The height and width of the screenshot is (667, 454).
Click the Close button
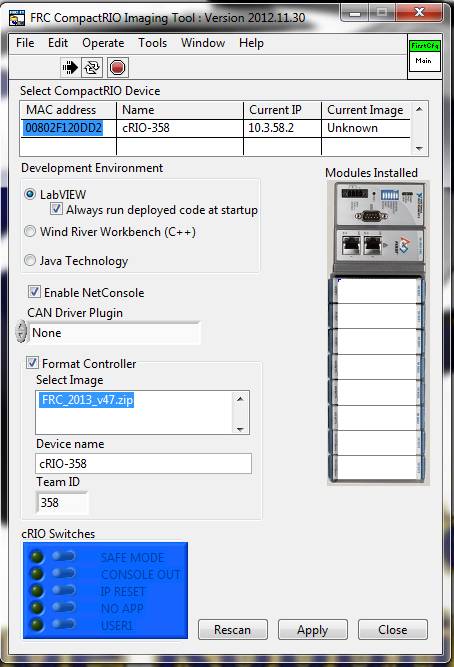(392, 629)
